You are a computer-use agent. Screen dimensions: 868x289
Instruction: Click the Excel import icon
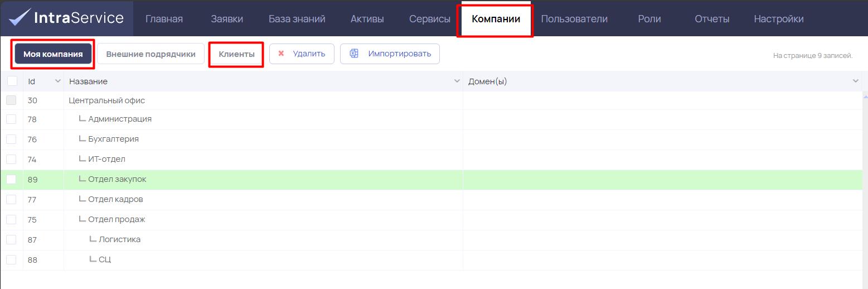(x=353, y=54)
